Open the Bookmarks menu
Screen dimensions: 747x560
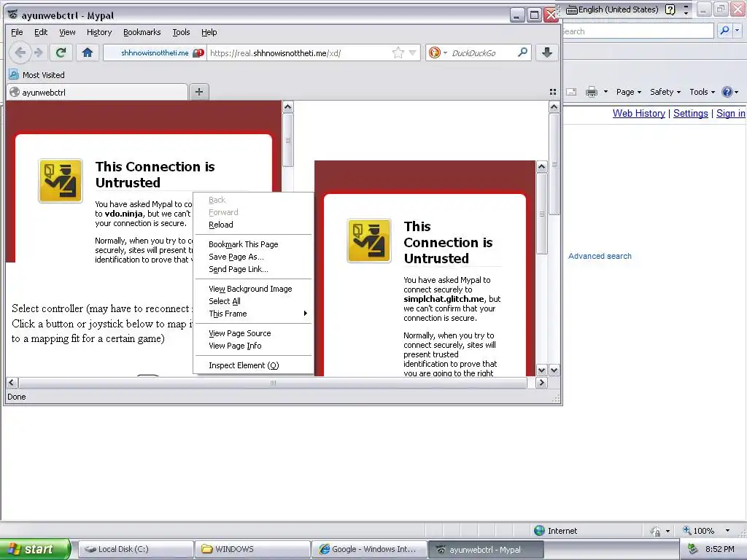[142, 32]
